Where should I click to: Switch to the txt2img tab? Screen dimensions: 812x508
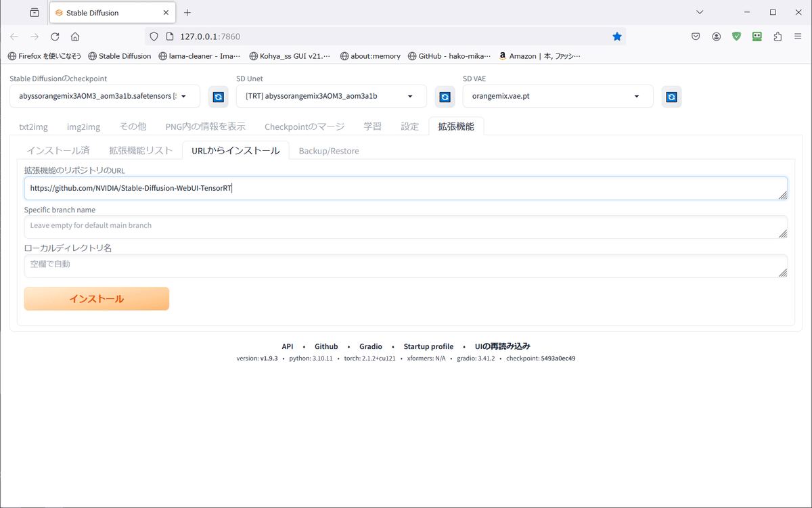pos(33,126)
